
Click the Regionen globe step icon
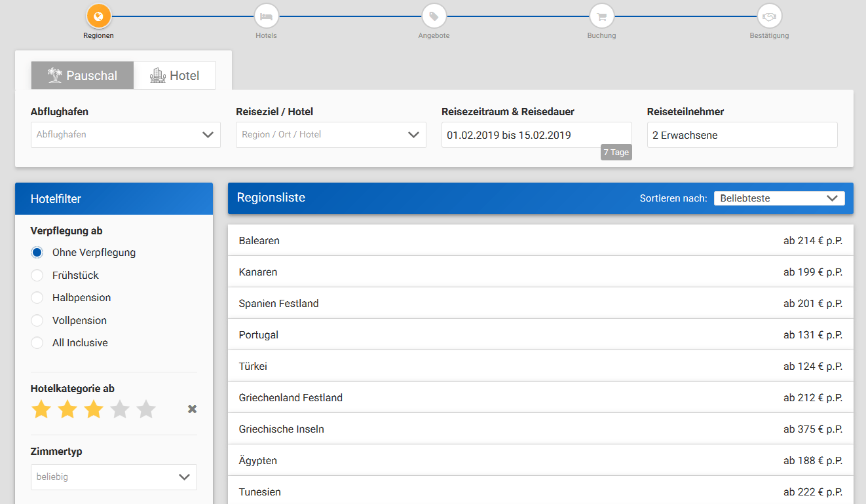tap(98, 16)
